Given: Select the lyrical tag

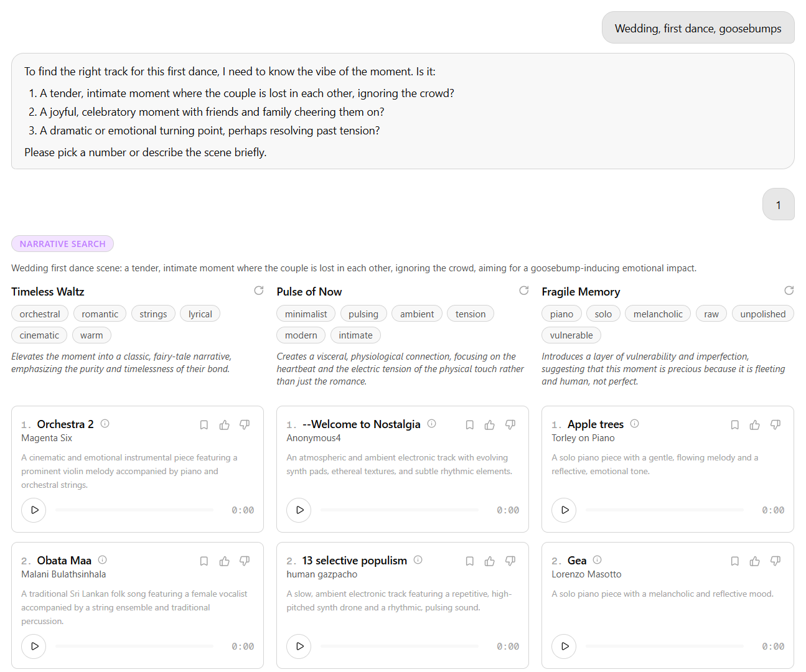Looking at the screenshot, I should [200, 314].
